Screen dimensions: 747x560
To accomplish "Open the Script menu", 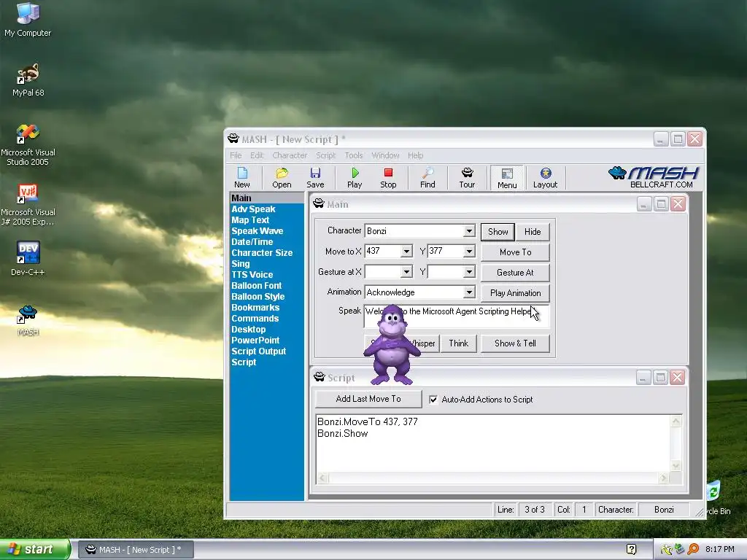I will tap(326, 155).
